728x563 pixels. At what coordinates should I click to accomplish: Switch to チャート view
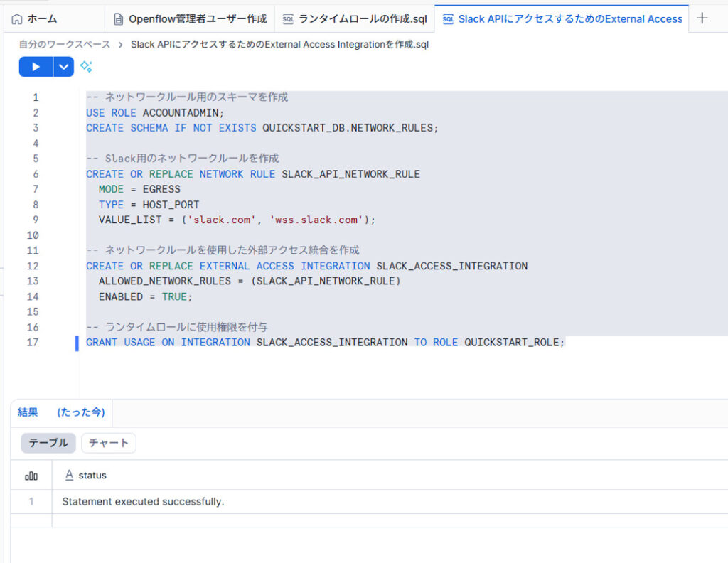click(x=109, y=443)
